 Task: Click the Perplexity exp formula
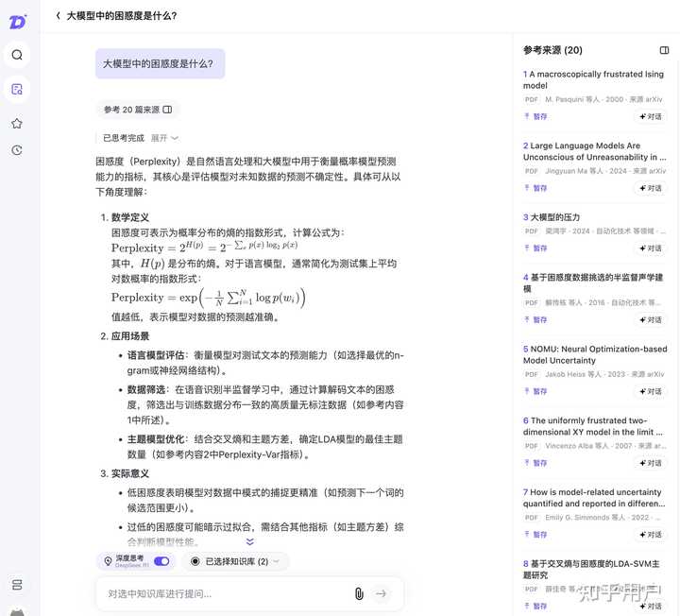[x=209, y=298]
